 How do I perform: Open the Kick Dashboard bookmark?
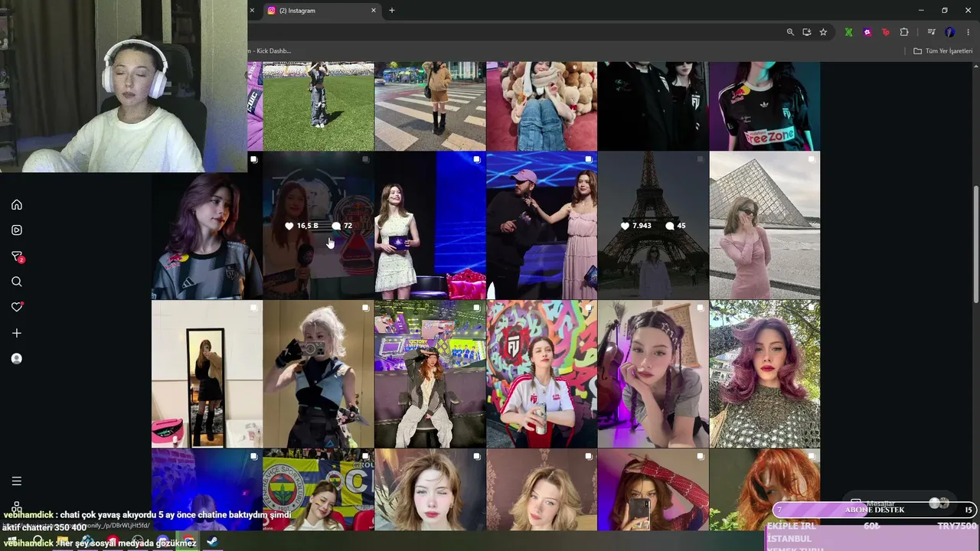271,51
